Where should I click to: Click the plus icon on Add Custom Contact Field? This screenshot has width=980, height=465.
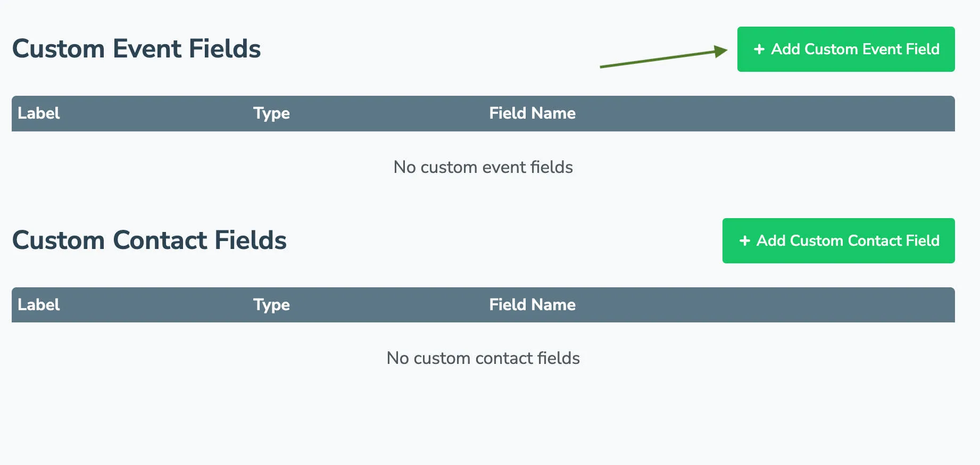click(x=744, y=240)
